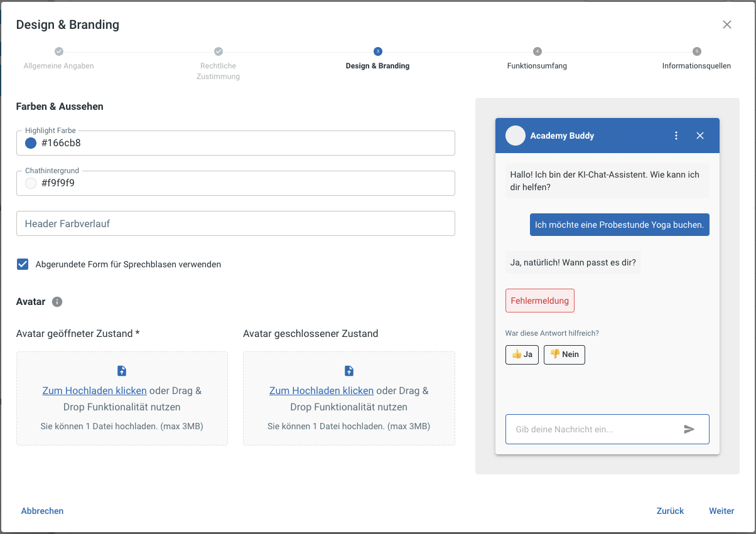Open the Chathintergrund color swatch
This screenshot has width=756, height=534.
pos(31,183)
